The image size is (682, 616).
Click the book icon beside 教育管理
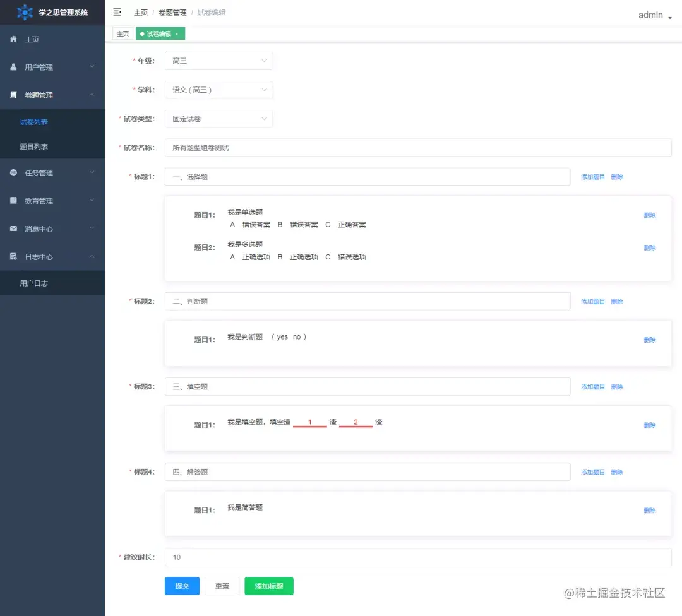pyautogui.click(x=13, y=201)
